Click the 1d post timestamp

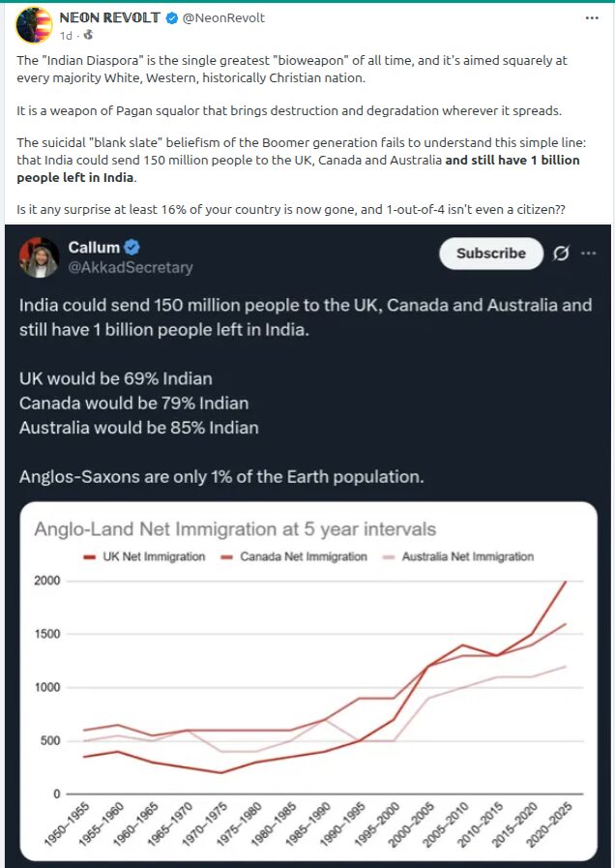tap(66, 36)
